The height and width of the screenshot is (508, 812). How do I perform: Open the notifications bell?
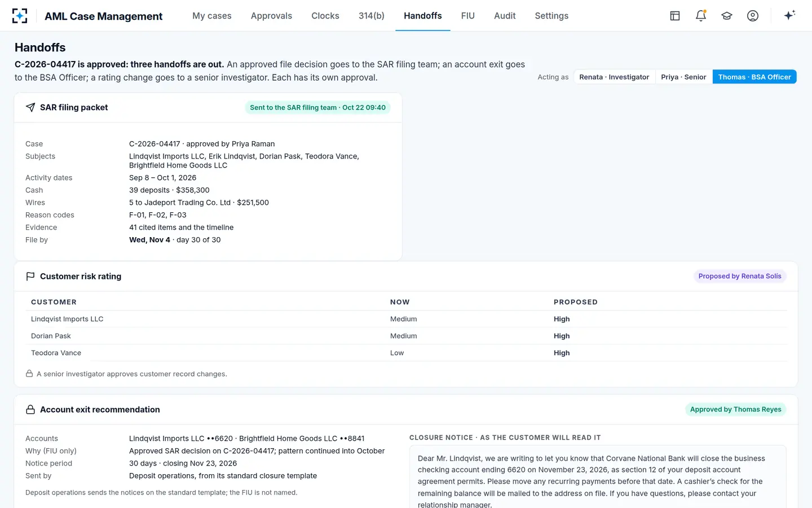coord(701,16)
